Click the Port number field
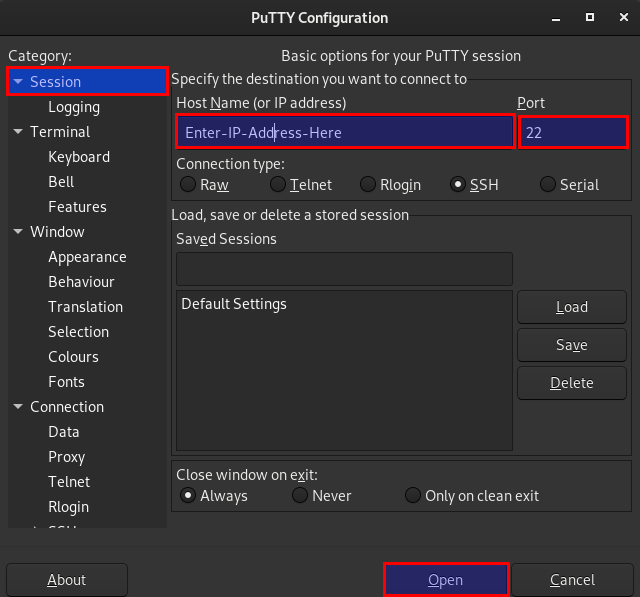Viewport: 640px width, 597px height. tap(573, 132)
